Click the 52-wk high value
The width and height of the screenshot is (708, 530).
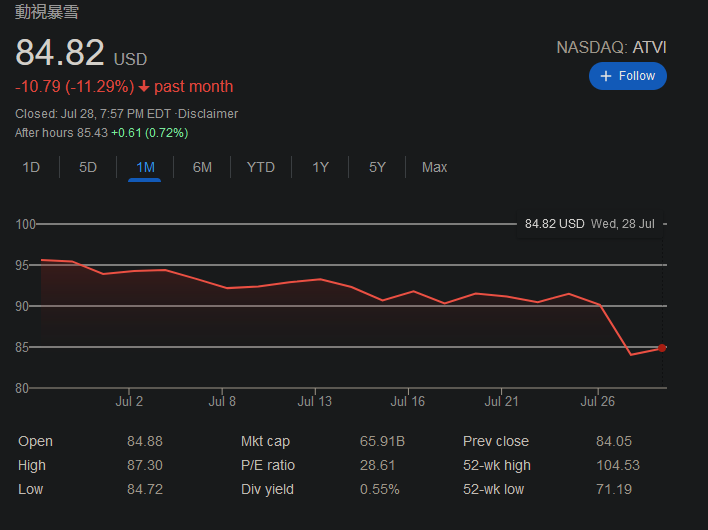coord(617,465)
